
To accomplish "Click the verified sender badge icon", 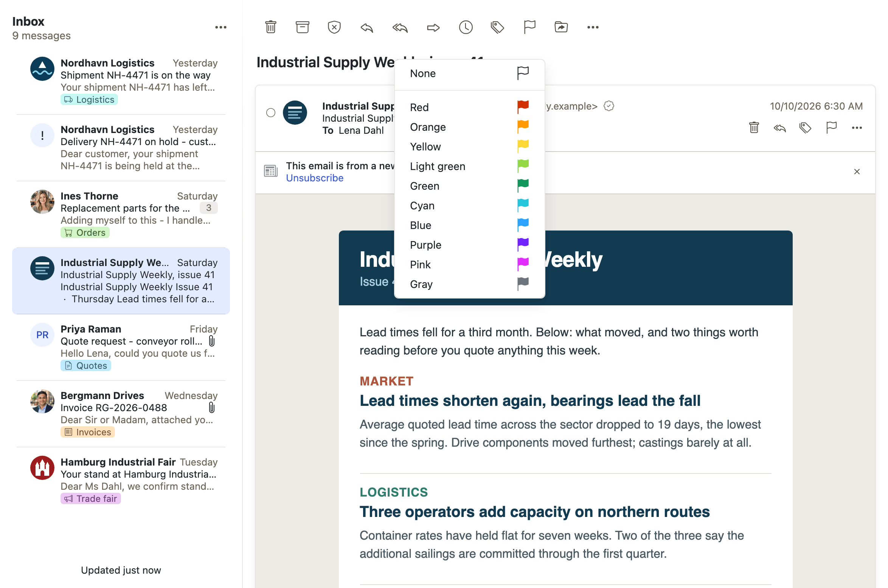I will [x=609, y=106].
